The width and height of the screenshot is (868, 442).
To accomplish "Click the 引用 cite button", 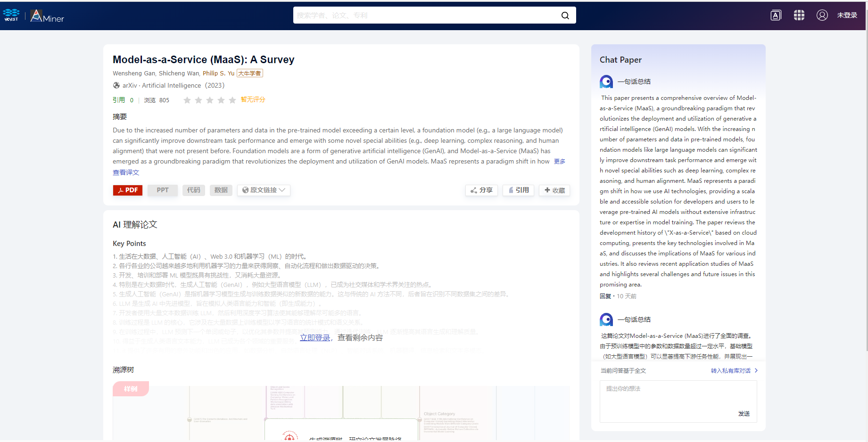I will (x=518, y=190).
